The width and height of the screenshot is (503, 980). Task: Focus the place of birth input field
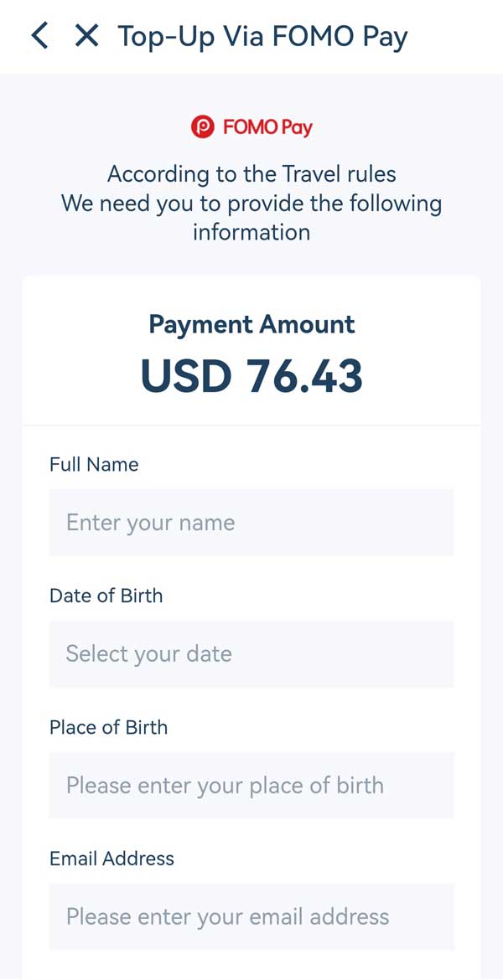tap(251, 786)
